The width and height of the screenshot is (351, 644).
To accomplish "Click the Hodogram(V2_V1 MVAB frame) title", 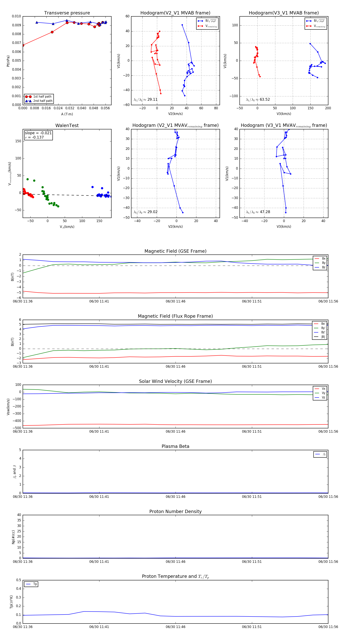I will pyautogui.click(x=175, y=13).
